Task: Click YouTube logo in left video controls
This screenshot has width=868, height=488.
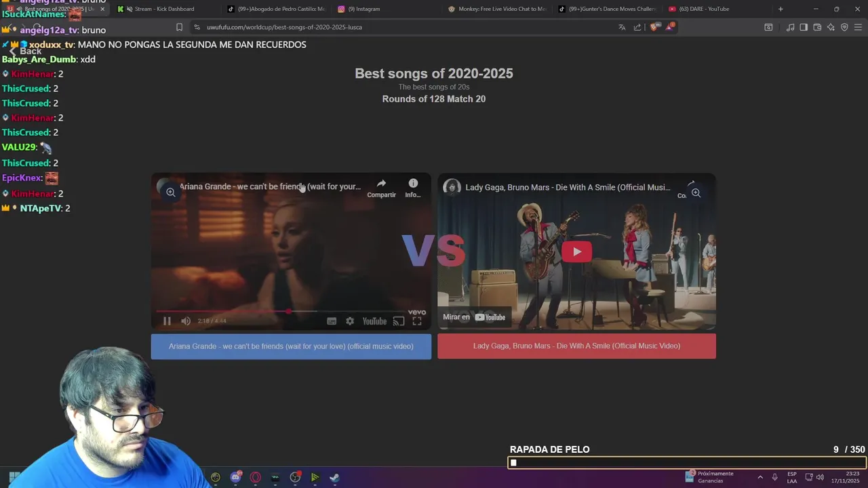Action: [x=374, y=321]
